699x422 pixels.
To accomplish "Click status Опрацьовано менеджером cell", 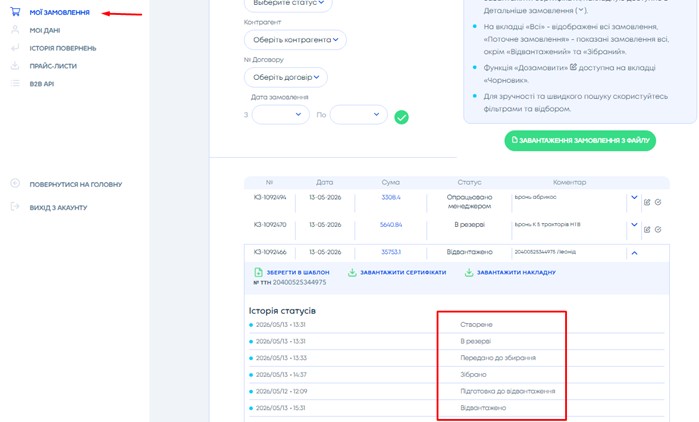I will tap(469, 201).
